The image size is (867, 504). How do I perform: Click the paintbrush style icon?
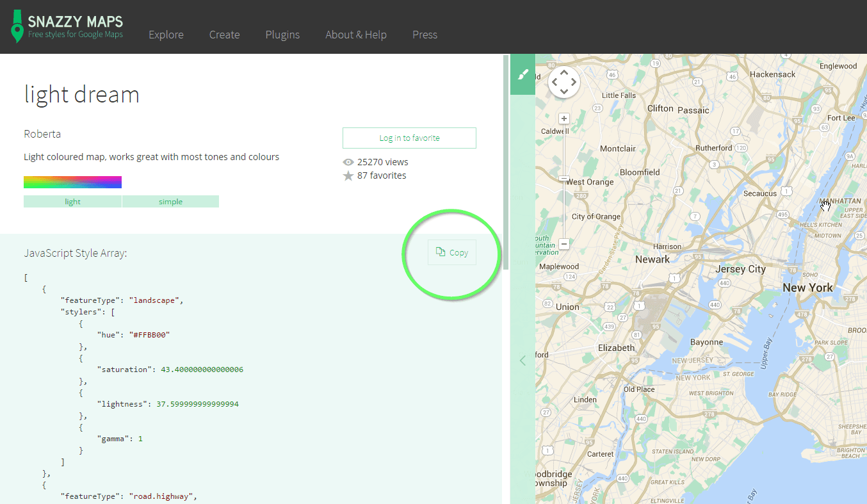click(523, 74)
